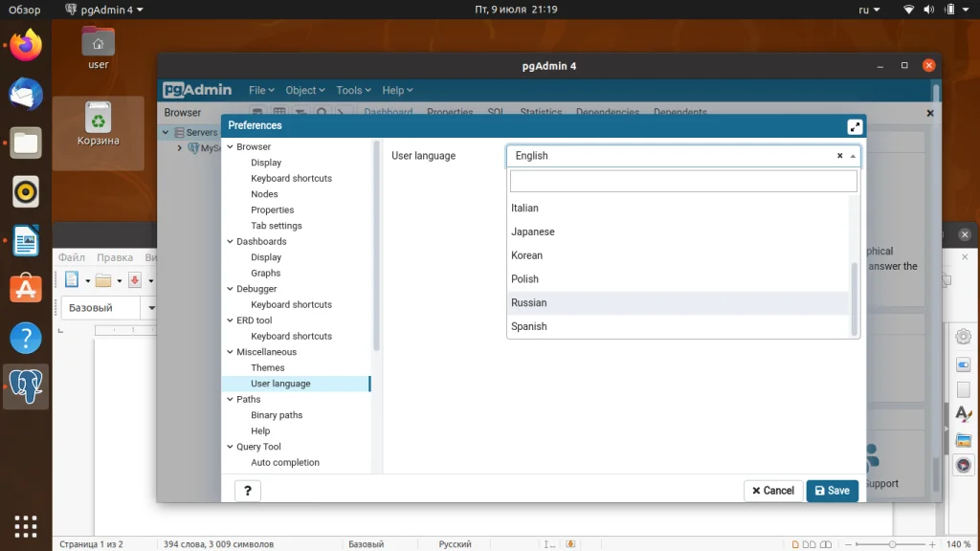The height and width of the screenshot is (551, 980).
Task: Open the Navigator compass icon in sidebar
Action: 964,465
